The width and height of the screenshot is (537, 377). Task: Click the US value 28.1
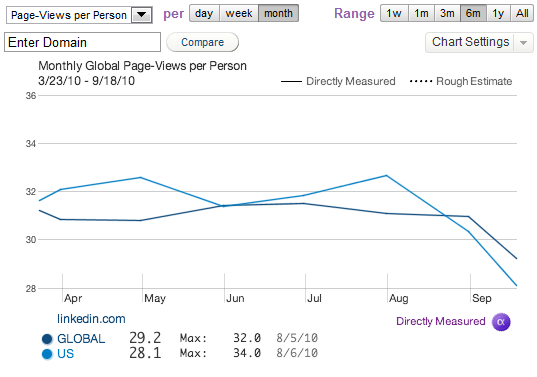(145, 353)
